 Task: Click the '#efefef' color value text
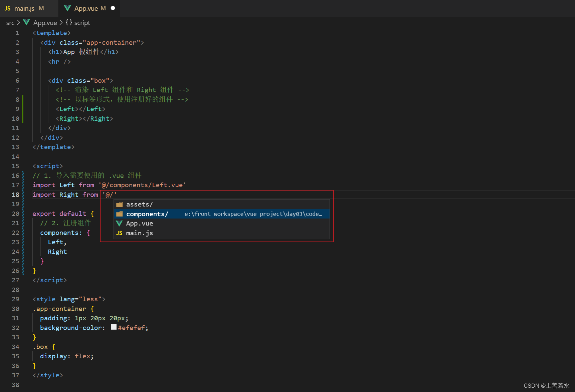[x=132, y=328]
